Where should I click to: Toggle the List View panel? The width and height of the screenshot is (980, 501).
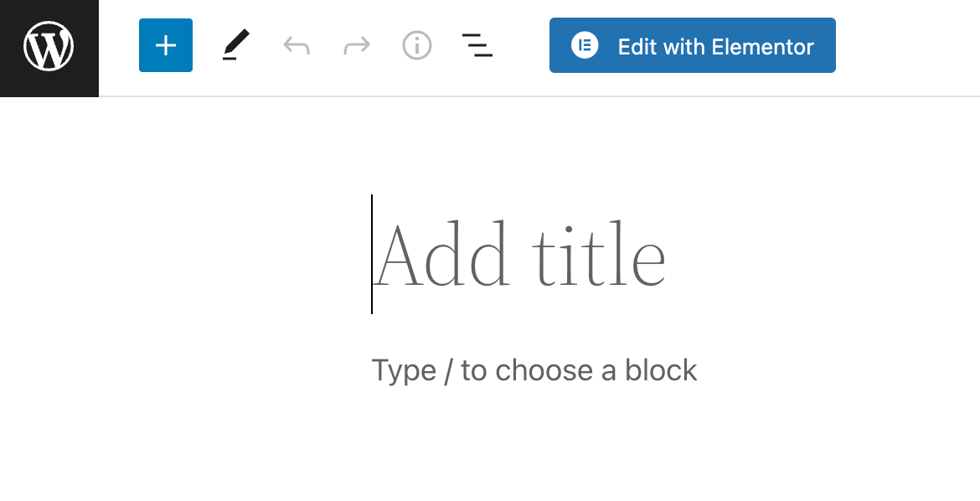(x=477, y=45)
